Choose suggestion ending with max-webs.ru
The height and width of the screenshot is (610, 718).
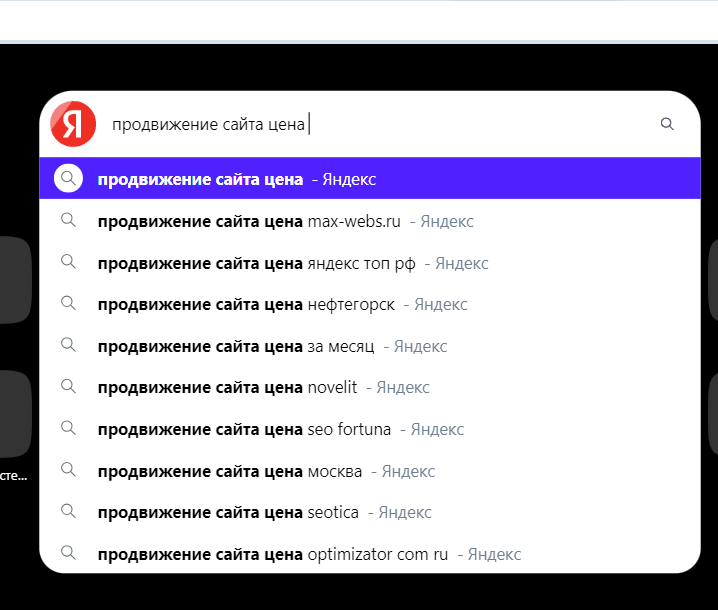coord(370,221)
